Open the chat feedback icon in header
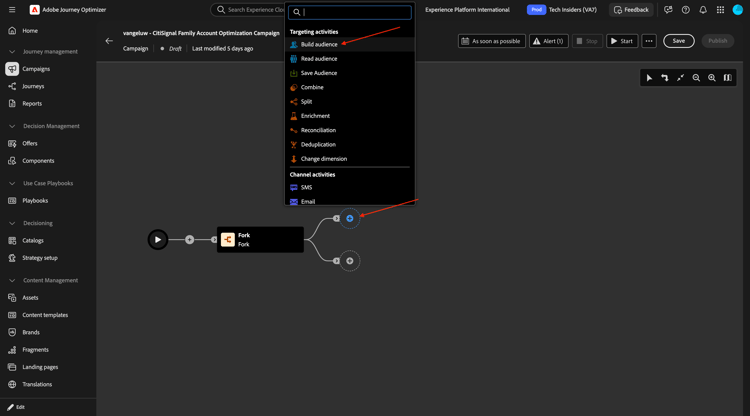The image size is (750, 416). coord(668,10)
